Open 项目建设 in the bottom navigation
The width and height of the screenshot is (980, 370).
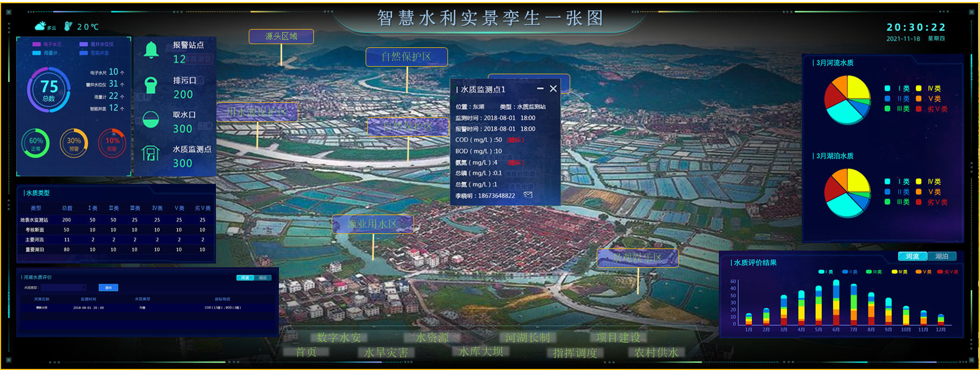[618, 337]
